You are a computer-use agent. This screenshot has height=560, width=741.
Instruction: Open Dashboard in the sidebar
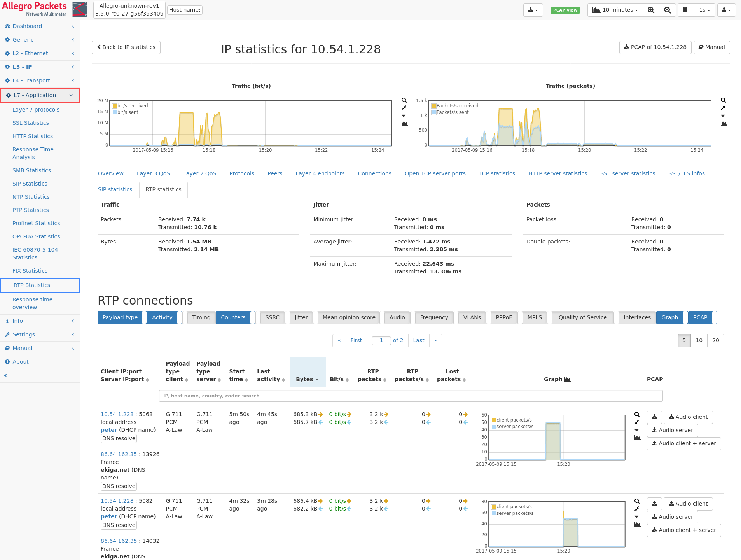pyautogui.click(x=40, y=26)
